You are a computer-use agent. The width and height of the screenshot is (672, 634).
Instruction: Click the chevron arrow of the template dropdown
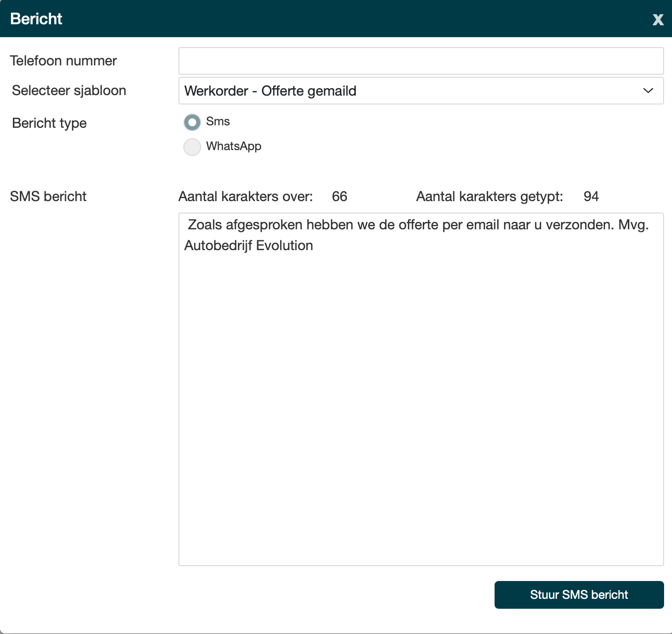pos(648,91)
